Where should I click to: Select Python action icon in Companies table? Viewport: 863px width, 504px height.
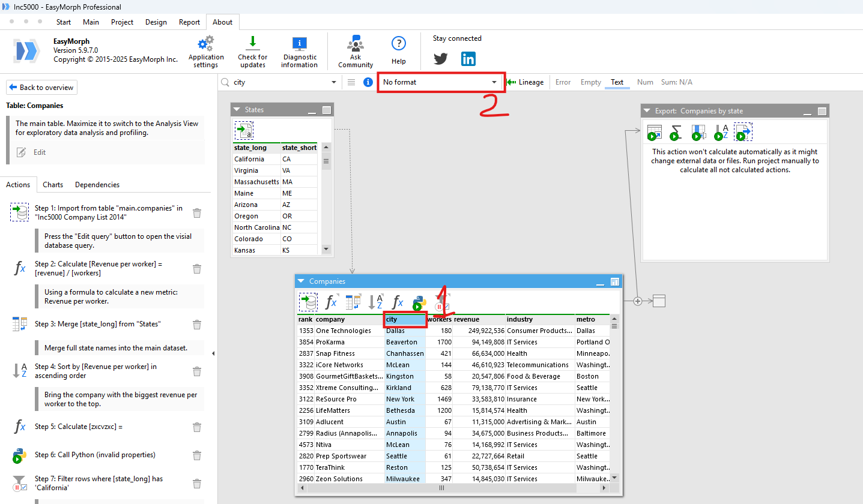click(420, 302)
